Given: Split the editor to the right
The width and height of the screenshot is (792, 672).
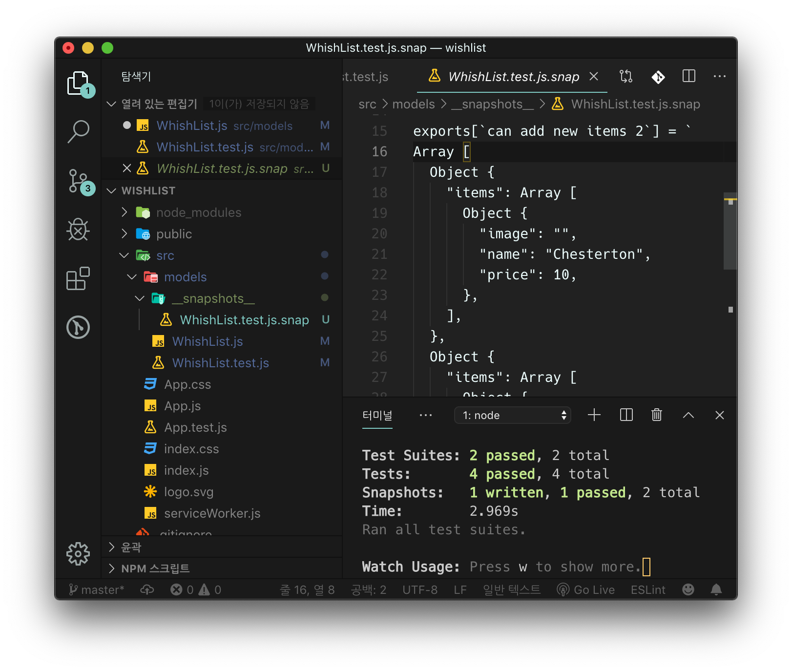Looking at the screenshot, I should 689,76.
